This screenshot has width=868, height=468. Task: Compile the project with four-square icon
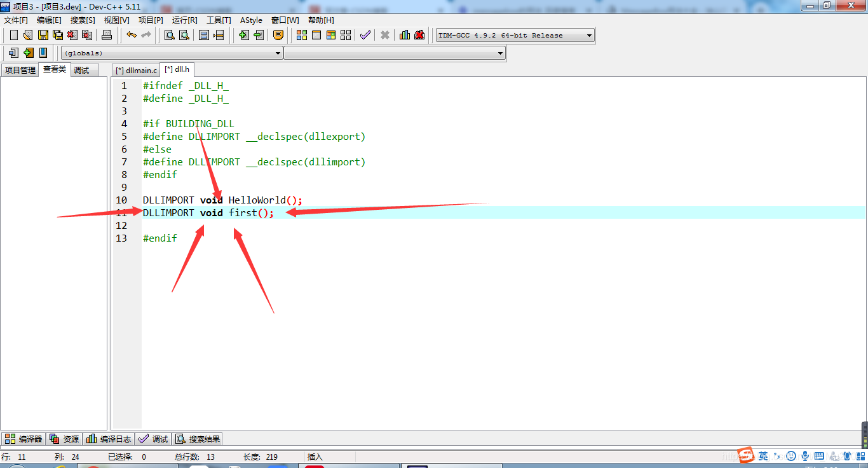point(302,35)
